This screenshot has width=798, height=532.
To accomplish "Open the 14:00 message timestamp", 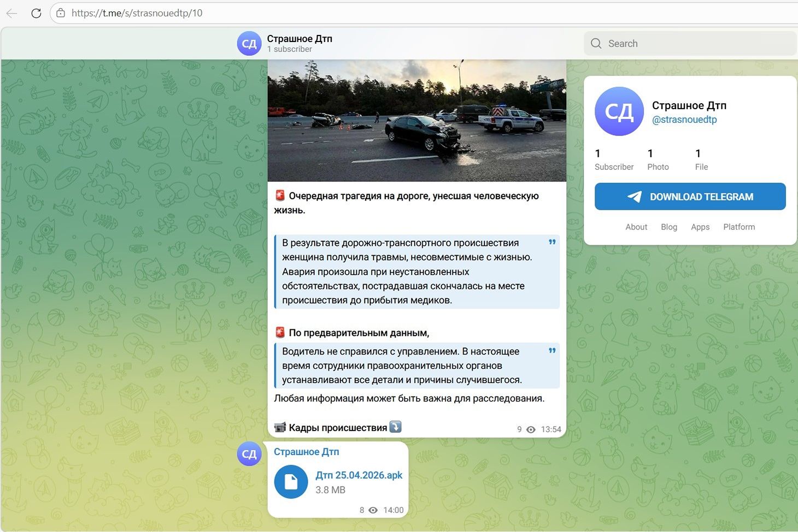I will 393,510.
